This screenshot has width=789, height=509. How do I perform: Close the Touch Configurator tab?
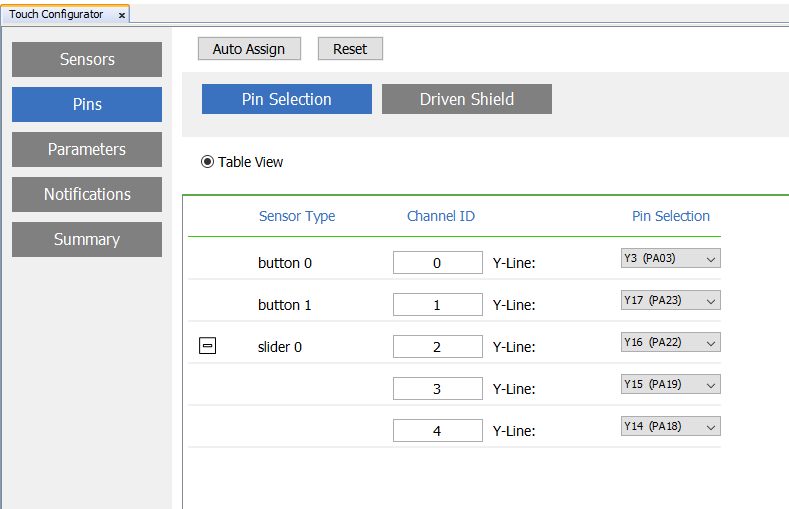(122, 15)
